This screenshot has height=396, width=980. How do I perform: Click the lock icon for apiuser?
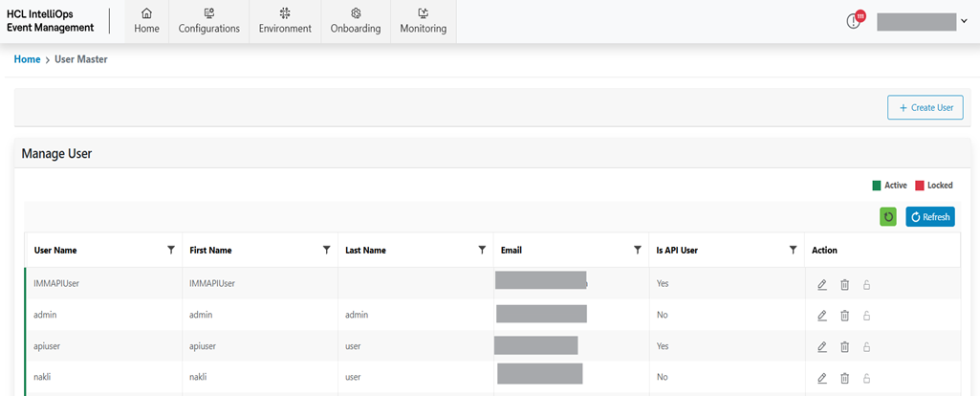866,347
